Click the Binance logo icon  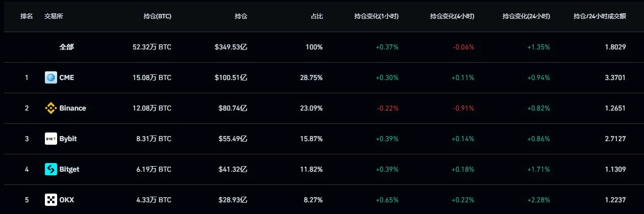coord(51,108)
